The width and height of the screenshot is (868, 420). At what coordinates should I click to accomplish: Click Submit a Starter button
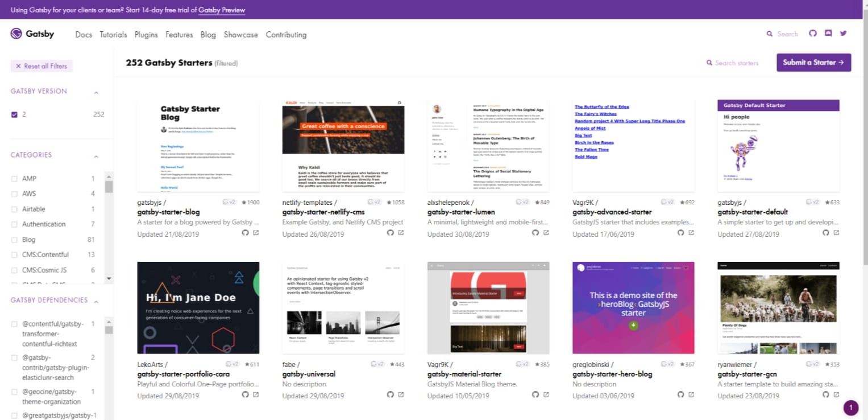(x=813, y=63)
